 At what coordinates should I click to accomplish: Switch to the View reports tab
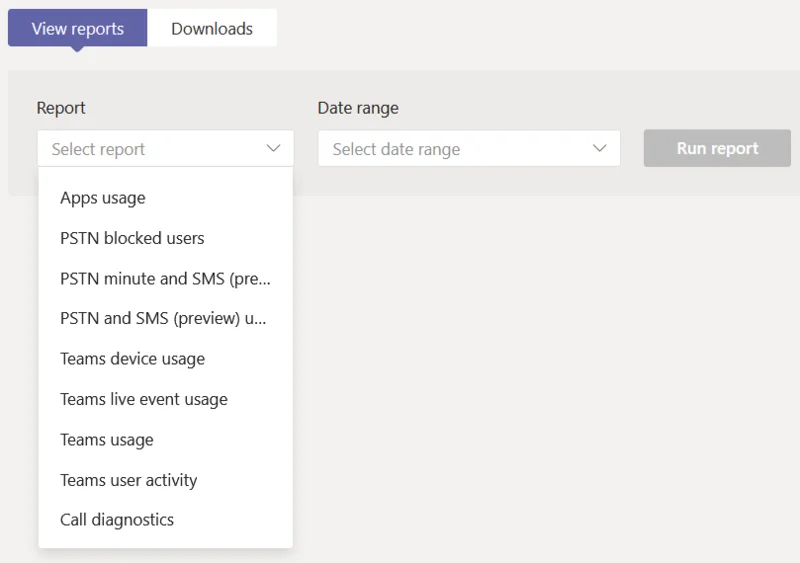(78, 28)
